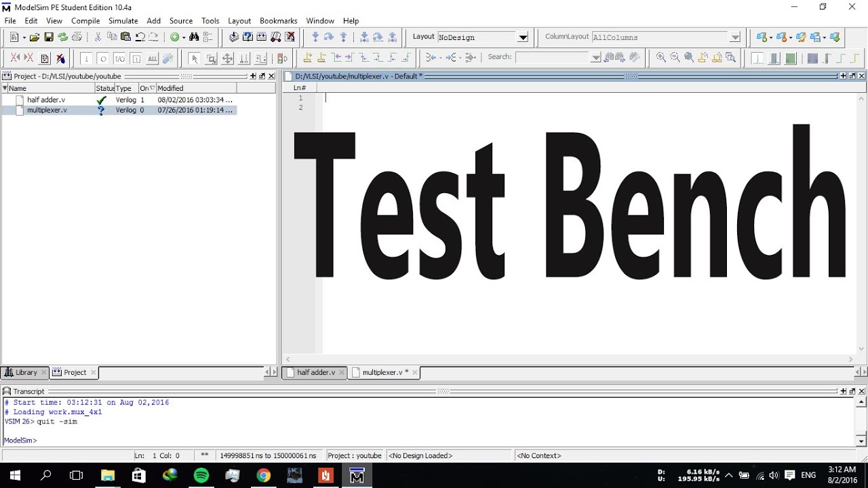The image size is (868, 488).
Task: Save the file with the floppy icon
Action: [49, 37]
